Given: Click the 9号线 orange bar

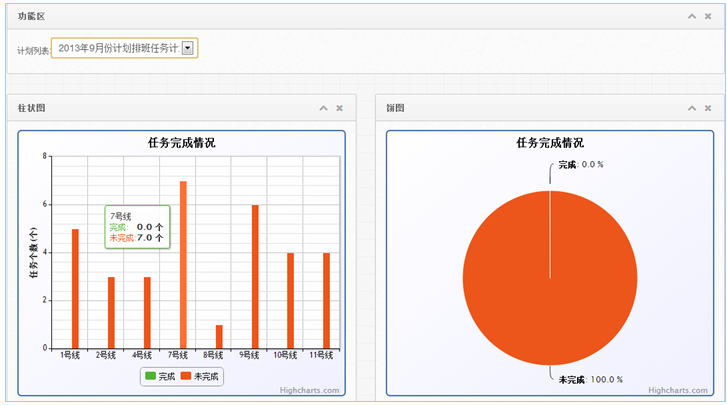Looking at the screenshot, I should pos(255,277).
